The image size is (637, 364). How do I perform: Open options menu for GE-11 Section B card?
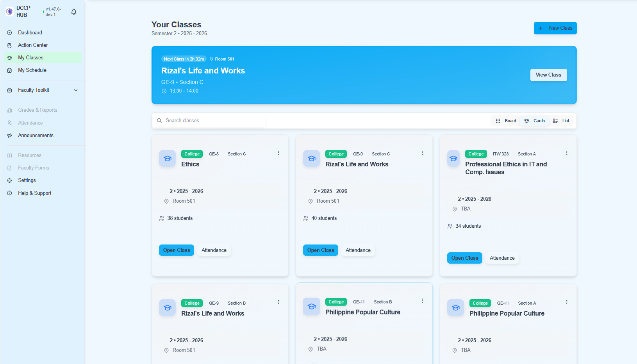click(x=423, y=301)
